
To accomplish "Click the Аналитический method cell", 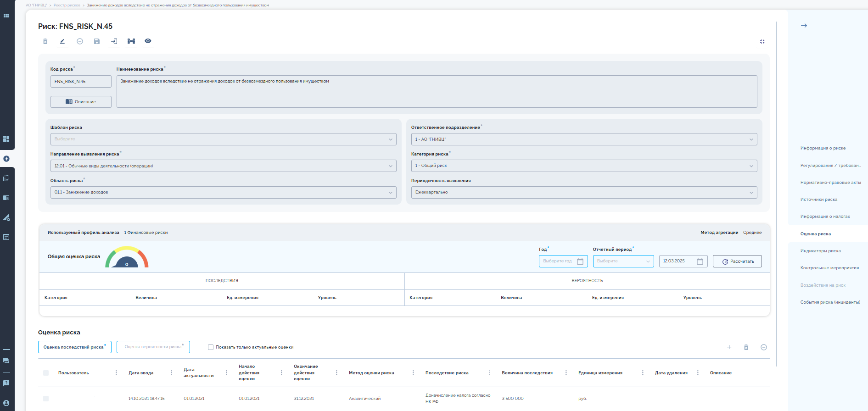I will click(x=365, y=399).
